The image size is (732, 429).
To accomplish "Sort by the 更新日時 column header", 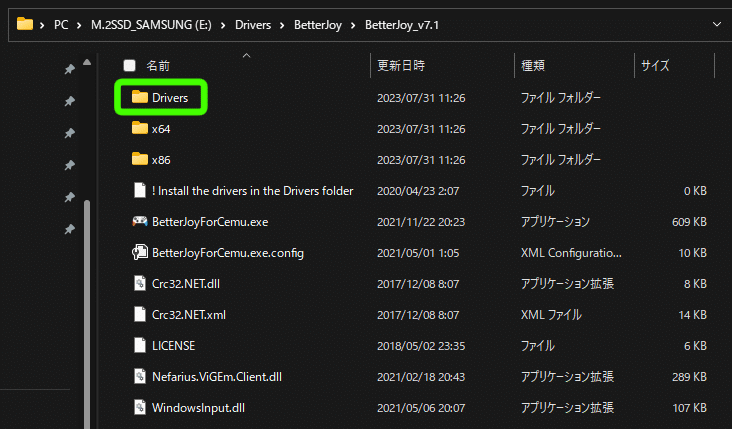I will 401,65.
